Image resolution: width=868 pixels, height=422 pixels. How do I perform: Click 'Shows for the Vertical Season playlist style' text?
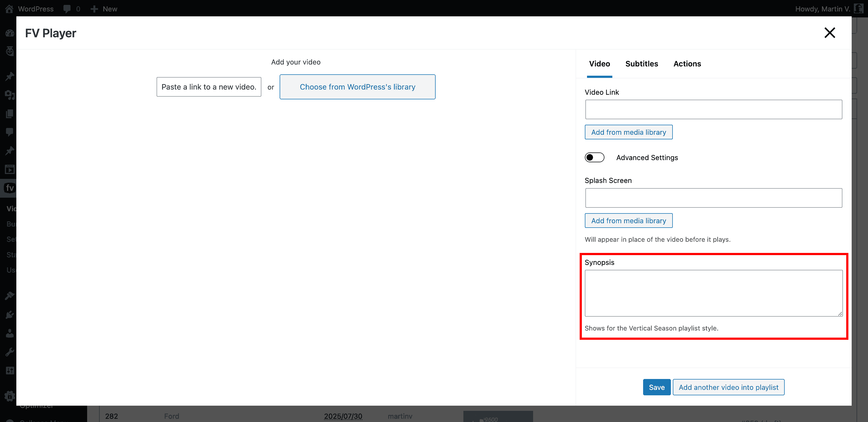[x=651, y=328]
